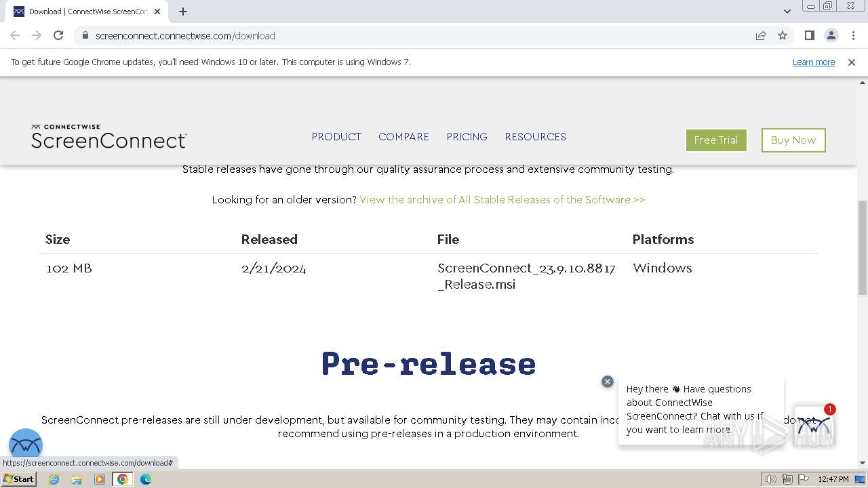Click the 102 MB size cell

pos(69,268)
